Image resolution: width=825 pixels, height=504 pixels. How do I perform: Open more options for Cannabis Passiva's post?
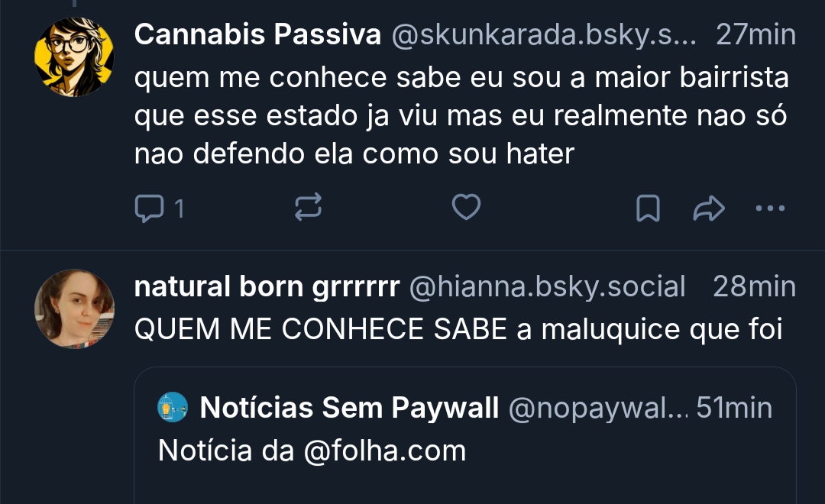click(x=769, y=208)
